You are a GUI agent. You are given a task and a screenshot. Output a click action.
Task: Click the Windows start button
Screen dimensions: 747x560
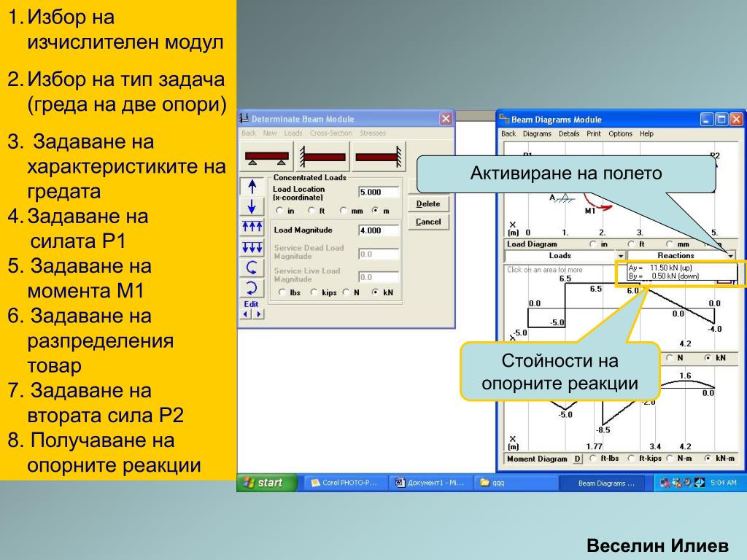pyautogui.click(x=266, y=483)
